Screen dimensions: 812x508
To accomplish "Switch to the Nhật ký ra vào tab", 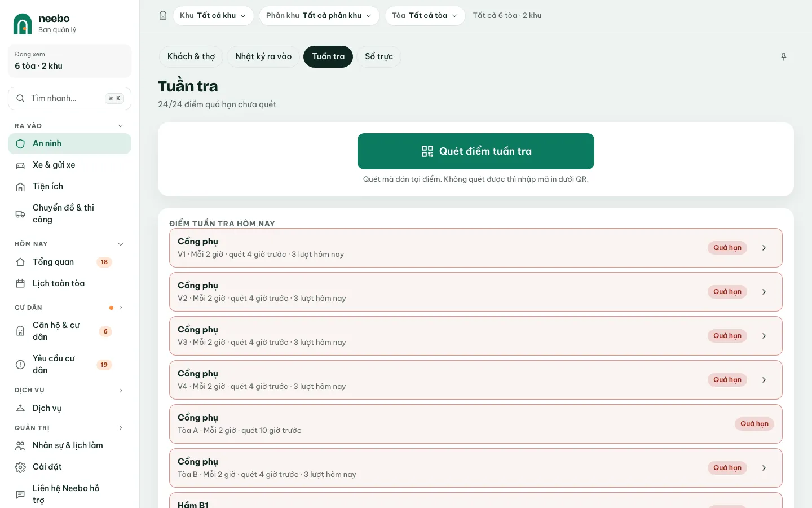I will click(x=263, y=56).
